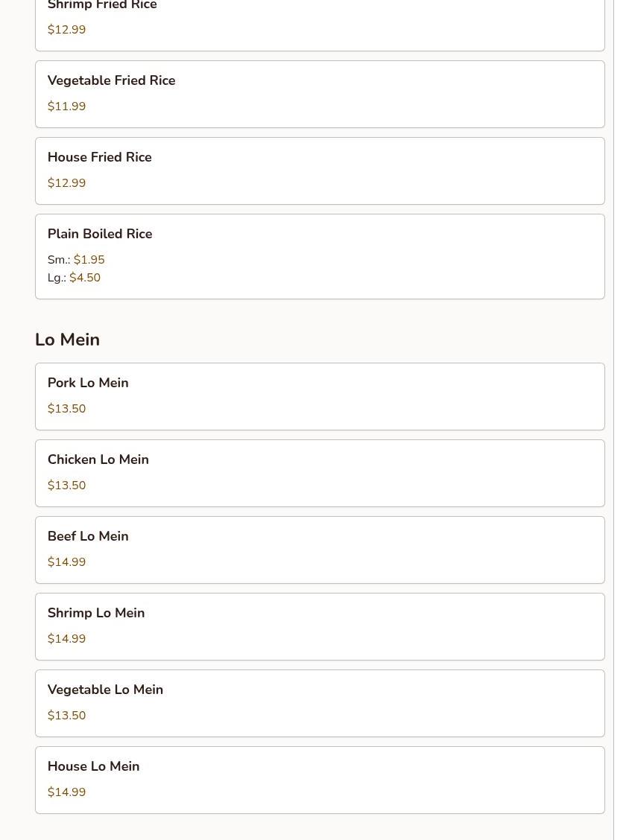Click the Beef Lo Mein item name
629x840 pixels.
coord(88,536)
